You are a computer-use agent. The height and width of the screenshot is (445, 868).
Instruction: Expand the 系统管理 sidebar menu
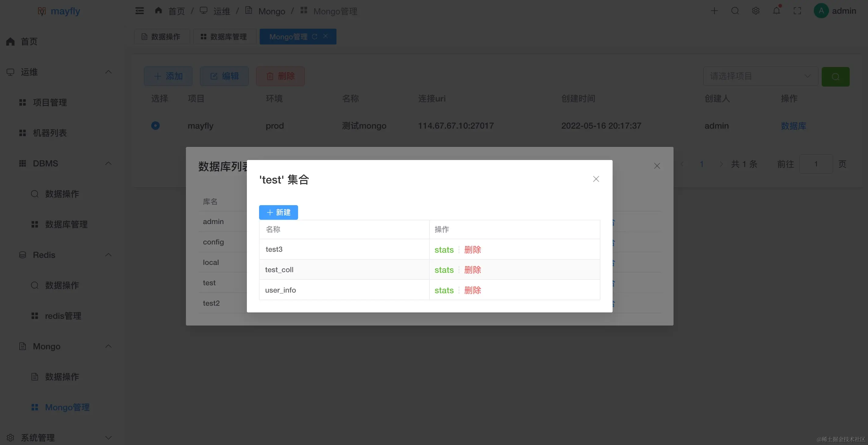pyautogui.click(x=108, y=438)
